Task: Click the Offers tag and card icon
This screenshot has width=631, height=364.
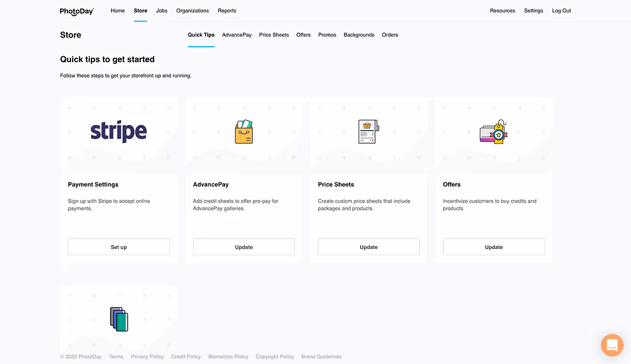Action: click(x=494, y=132)
